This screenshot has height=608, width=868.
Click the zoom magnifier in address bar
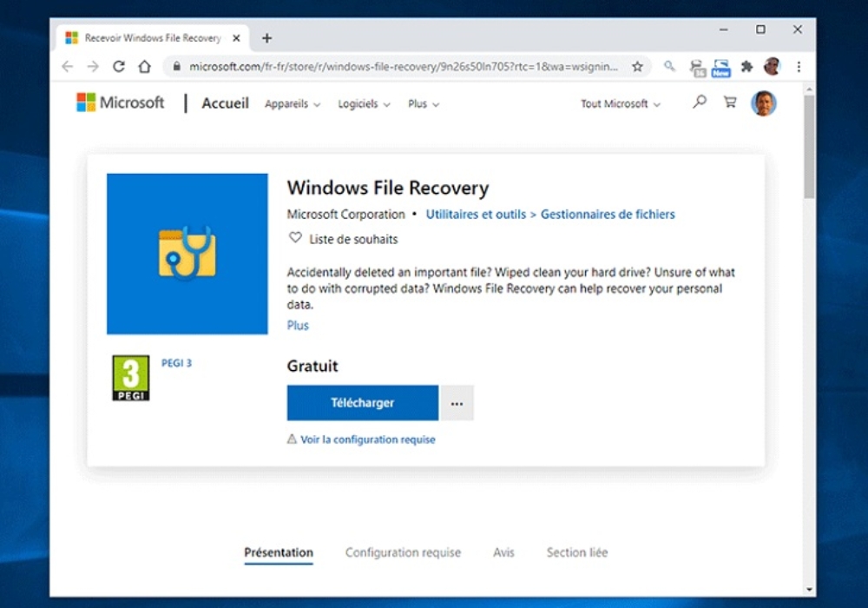pos(669,67)
